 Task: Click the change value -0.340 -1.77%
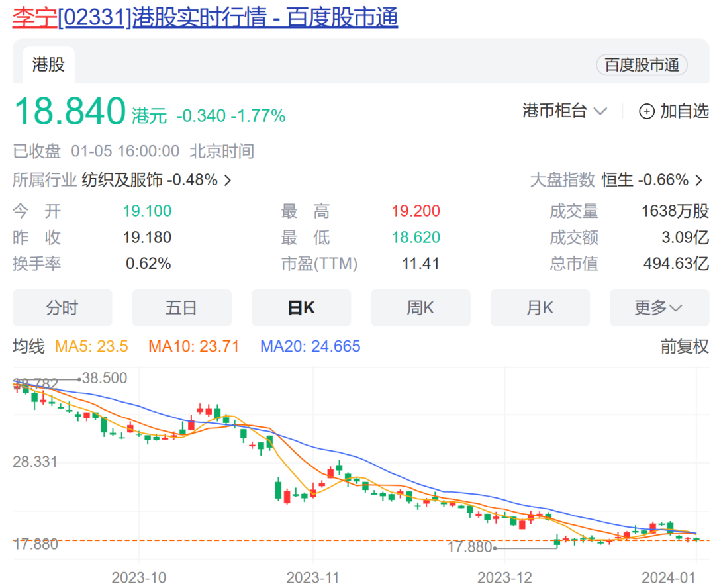[231, 116]
